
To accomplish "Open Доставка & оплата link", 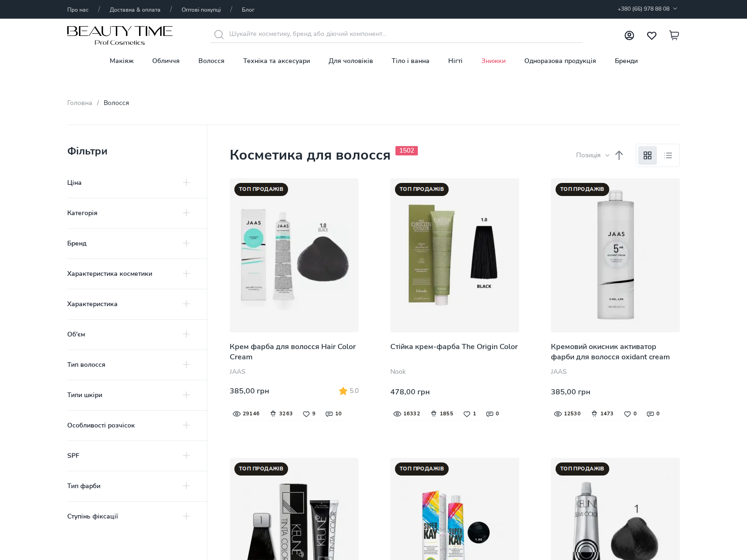I will (135, 10).
